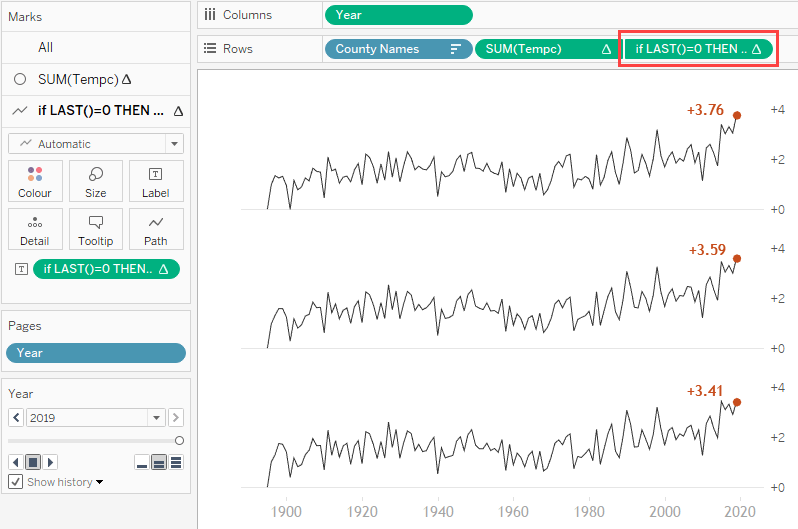Select the All marks tab

point(46,47)
